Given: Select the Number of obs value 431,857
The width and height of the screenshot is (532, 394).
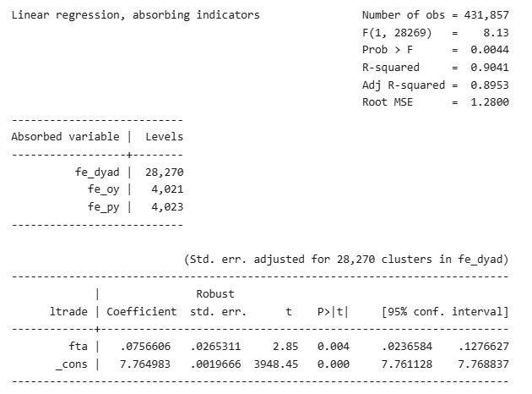Looking at the screenshot, I should click(x=486, y=15).
